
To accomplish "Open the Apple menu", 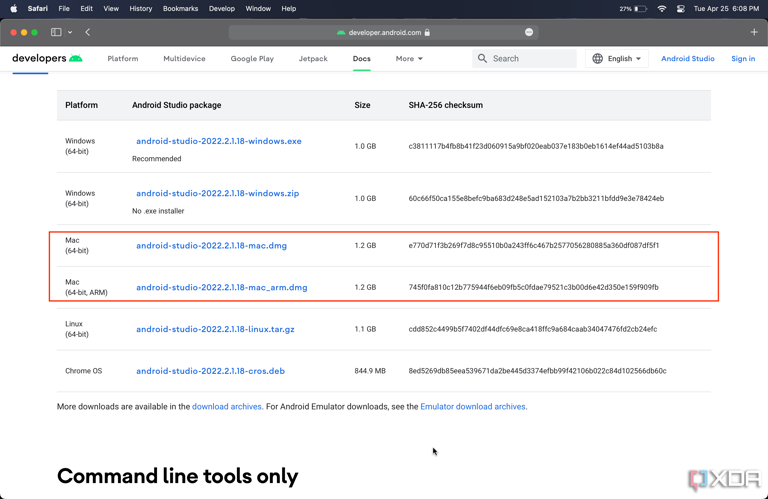I will pyautogui.click(x=14, y=9).
